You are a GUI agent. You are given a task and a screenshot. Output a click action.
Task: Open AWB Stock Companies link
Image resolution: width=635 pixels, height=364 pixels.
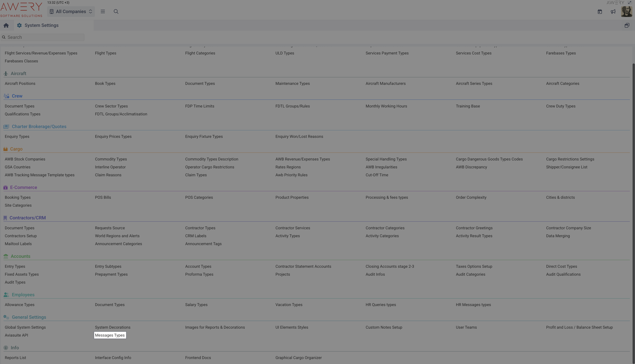(x=25, y=159)
